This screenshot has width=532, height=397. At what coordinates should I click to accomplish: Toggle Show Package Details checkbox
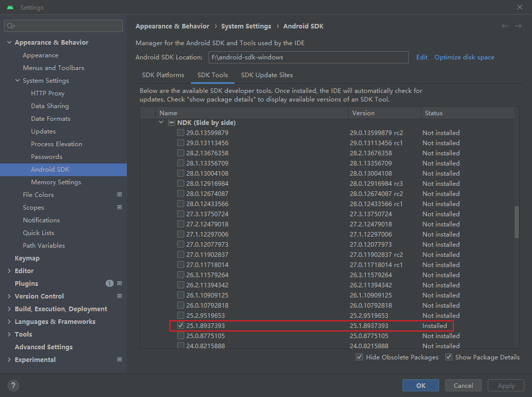[449, 357]
